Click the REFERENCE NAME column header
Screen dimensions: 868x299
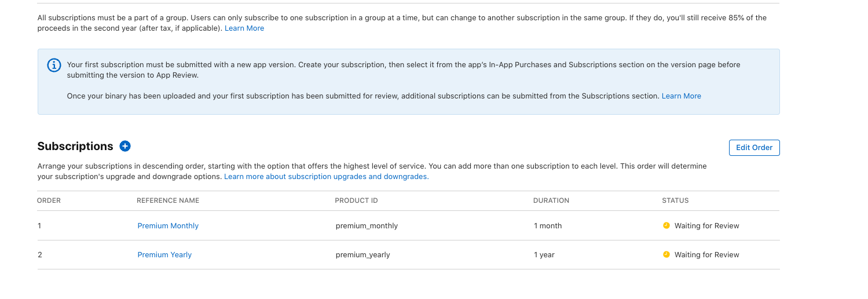click(168, 200)
